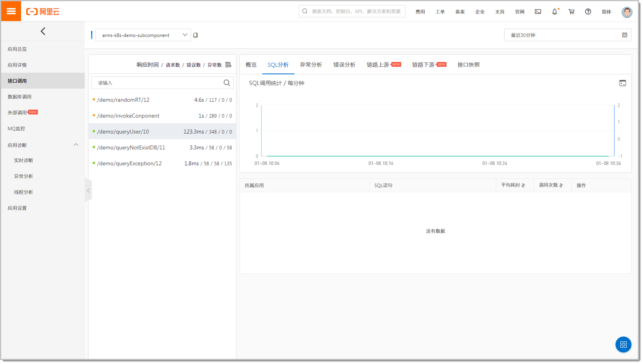
Task: Click the Alibaba Cloud logo
Action: [43, 12]
